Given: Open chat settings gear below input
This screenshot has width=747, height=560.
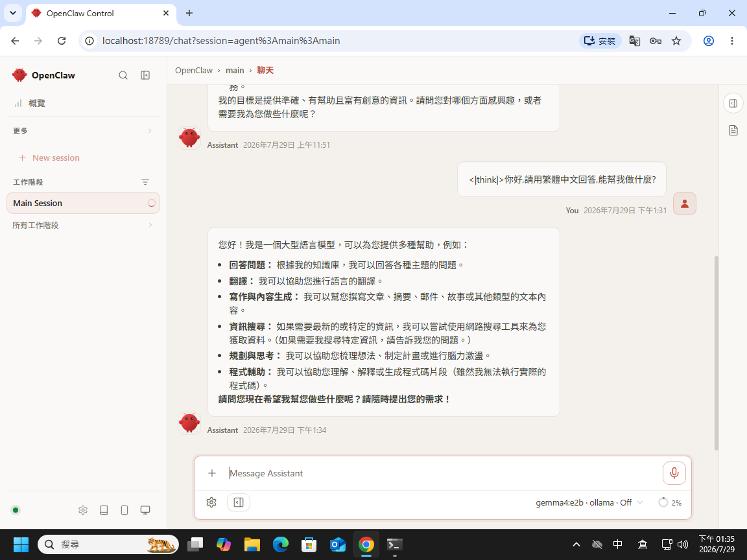Looking at the screenshot, I should click(211, 502).
